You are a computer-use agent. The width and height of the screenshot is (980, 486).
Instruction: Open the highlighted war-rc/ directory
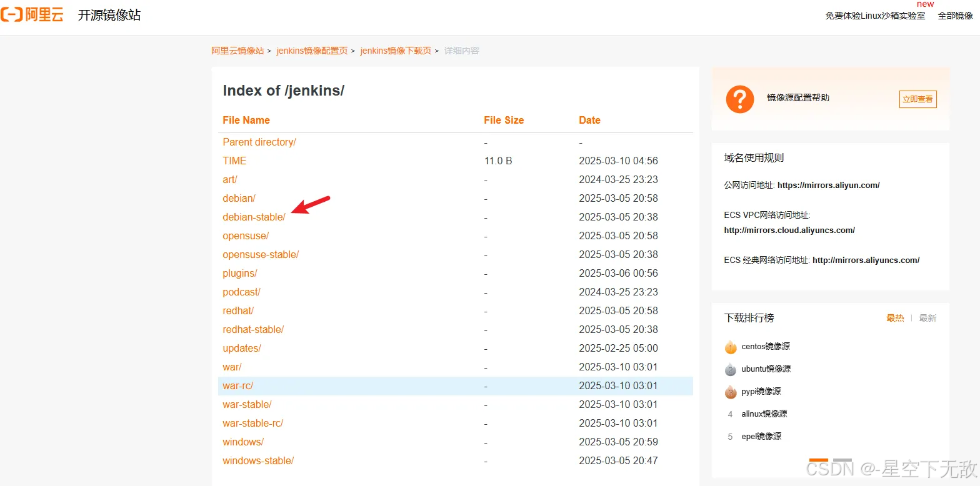[238, 385]
